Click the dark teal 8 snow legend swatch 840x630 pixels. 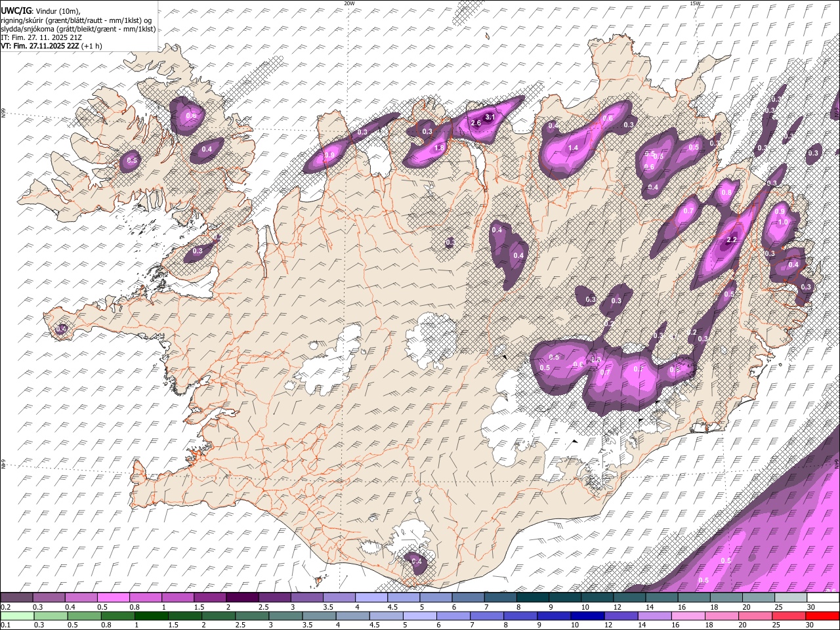[532, 598]
